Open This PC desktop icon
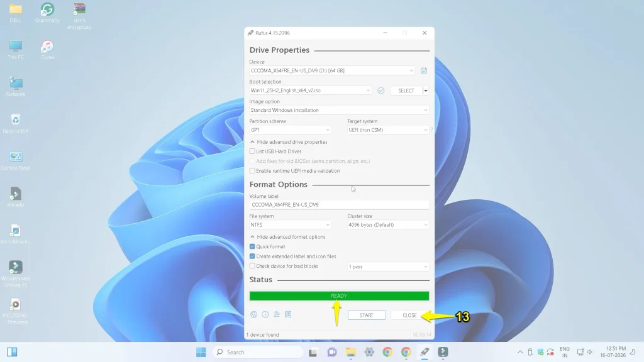 16,50
